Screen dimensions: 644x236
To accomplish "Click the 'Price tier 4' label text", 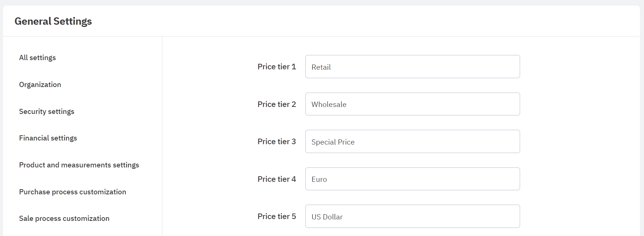I will tap(277, 179).
